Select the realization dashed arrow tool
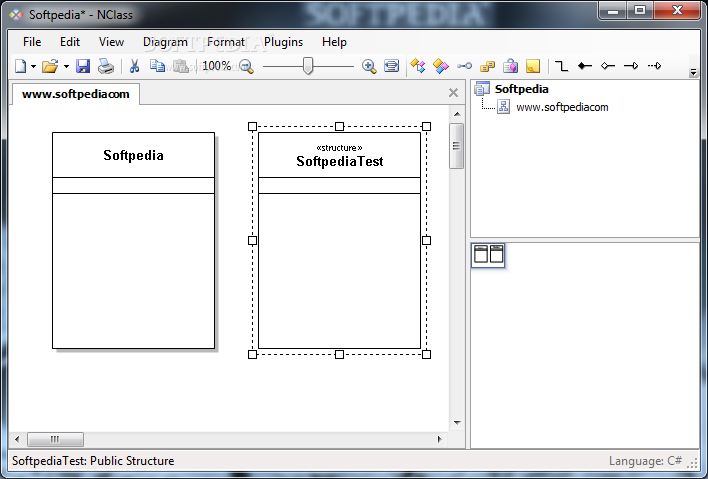 pyautogui.click(x=654, y=66)
